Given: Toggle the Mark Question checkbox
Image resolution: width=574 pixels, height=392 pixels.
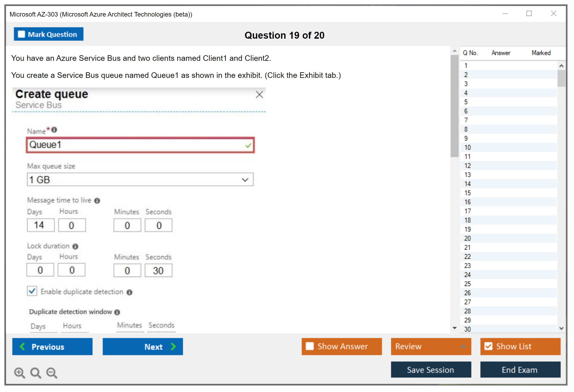Looking at the screenshot, I should (21, 34).
